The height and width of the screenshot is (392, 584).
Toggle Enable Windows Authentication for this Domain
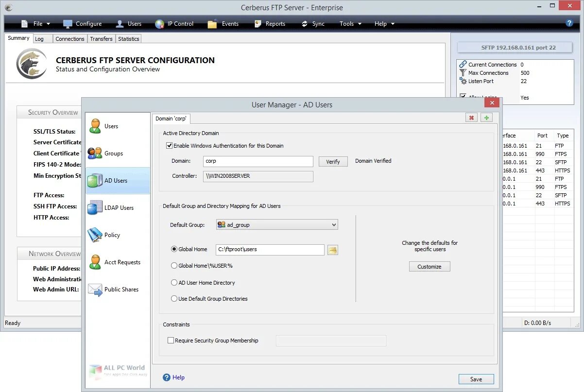170,146
